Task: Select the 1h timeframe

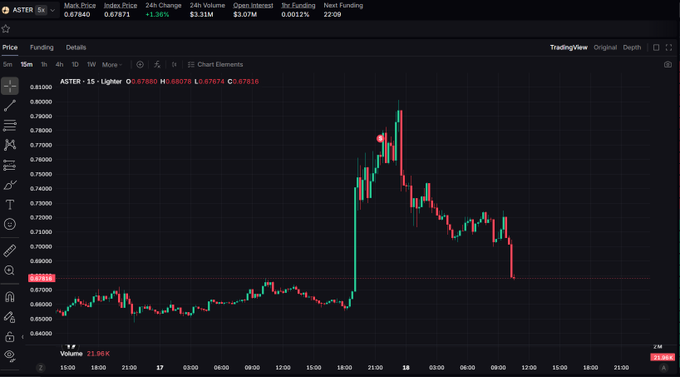Action: 44,65
